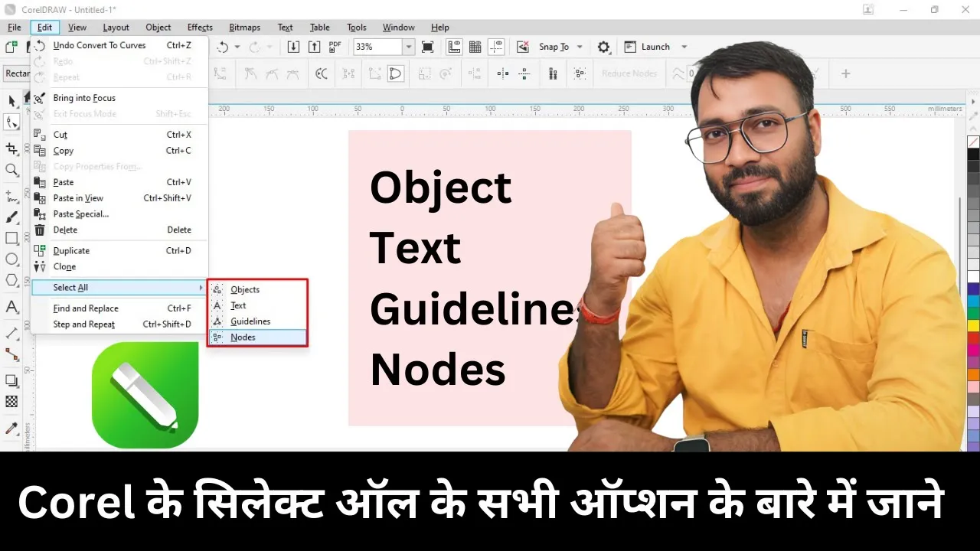Select the Text tool

pyautogui.click(x=11, y=307)
